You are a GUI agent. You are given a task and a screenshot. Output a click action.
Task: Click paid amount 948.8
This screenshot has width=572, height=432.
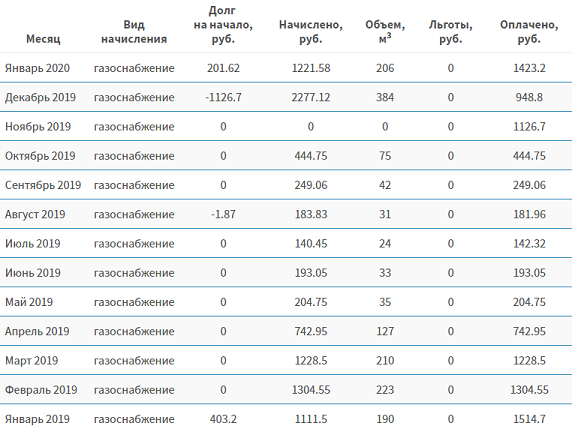pos(529,97)
